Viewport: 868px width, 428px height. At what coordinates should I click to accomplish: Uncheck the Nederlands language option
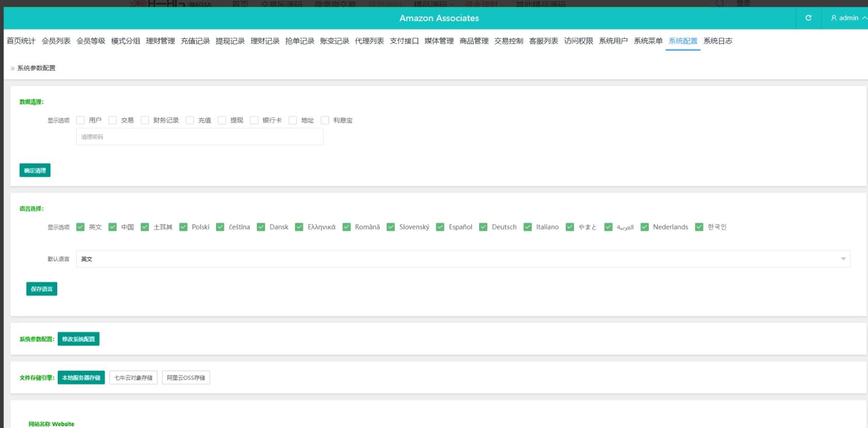(645, 227)
